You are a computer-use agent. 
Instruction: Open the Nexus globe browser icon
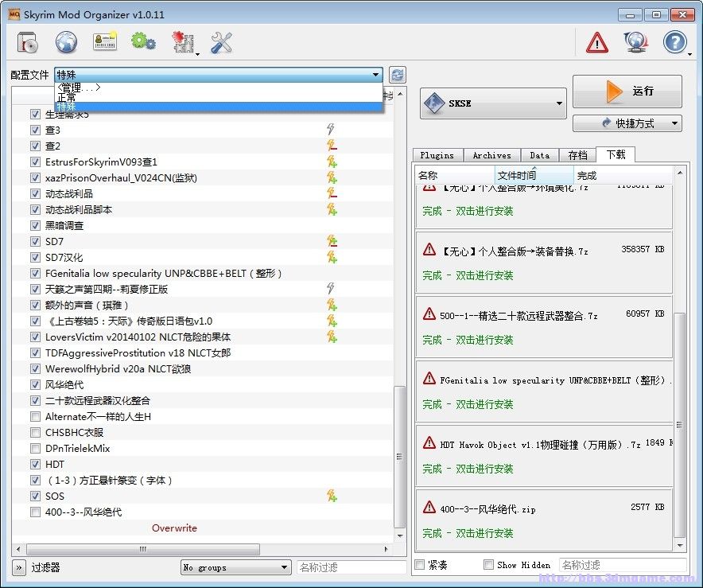click(x=66, y=43)
